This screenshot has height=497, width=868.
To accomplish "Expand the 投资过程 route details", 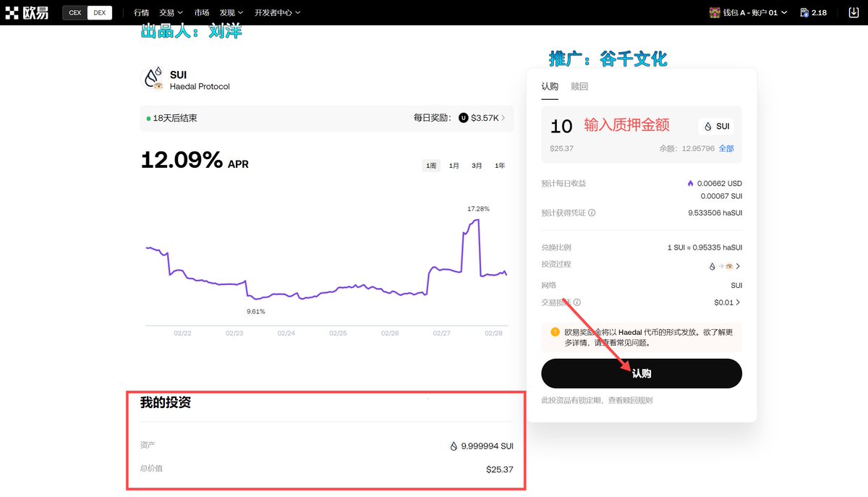I will click(x=724, y=266).
